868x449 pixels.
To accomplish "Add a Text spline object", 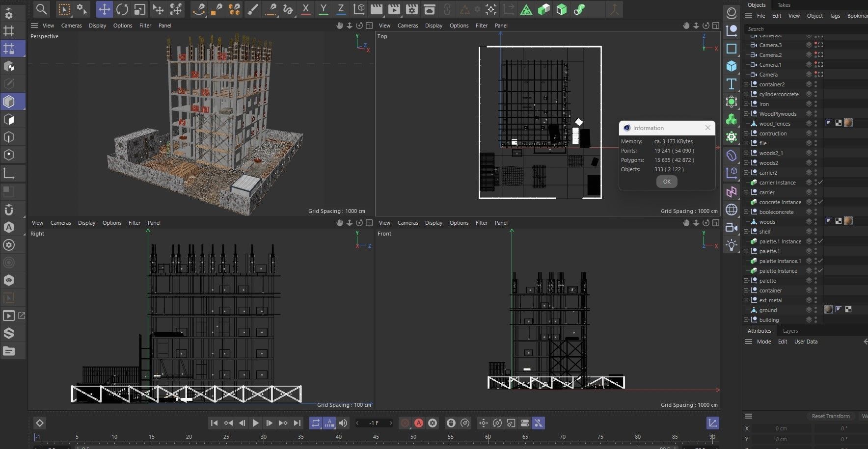I will point(732,83).
